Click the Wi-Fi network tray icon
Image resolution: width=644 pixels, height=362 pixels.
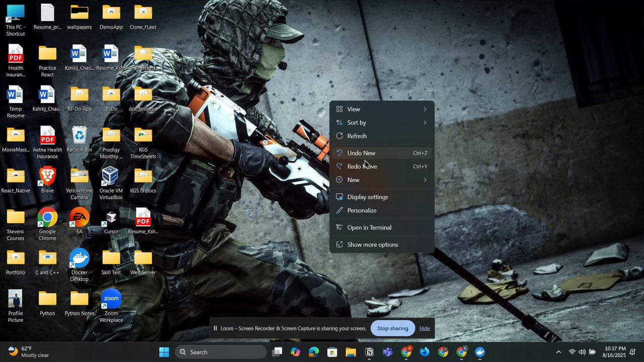572,352
